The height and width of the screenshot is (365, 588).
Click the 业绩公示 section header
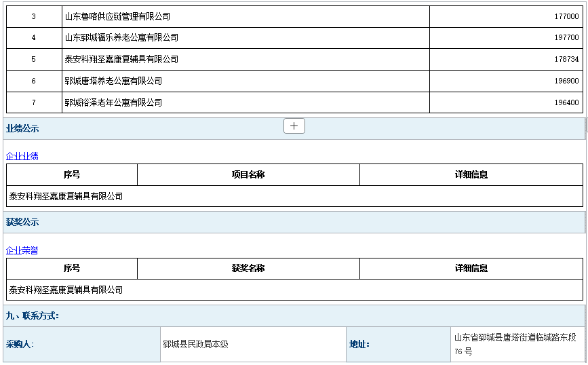tap(23, 128)
